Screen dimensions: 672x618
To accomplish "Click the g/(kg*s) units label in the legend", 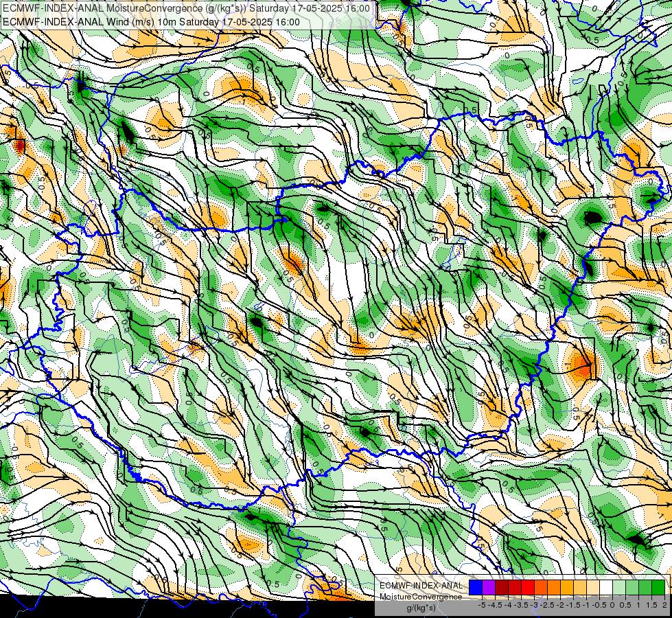I will pos(421,608).
